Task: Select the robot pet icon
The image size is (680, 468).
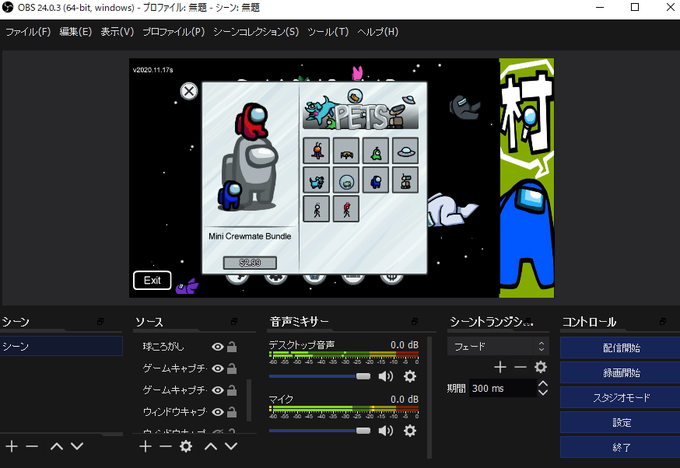Action: tap(405, 180)
